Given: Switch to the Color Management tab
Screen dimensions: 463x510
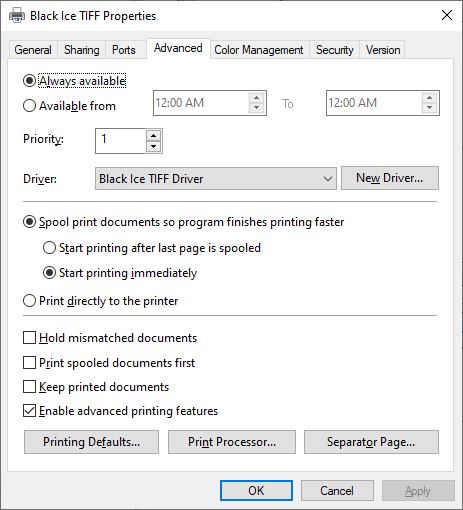Looking at the screenshot, I should point(259,50).
